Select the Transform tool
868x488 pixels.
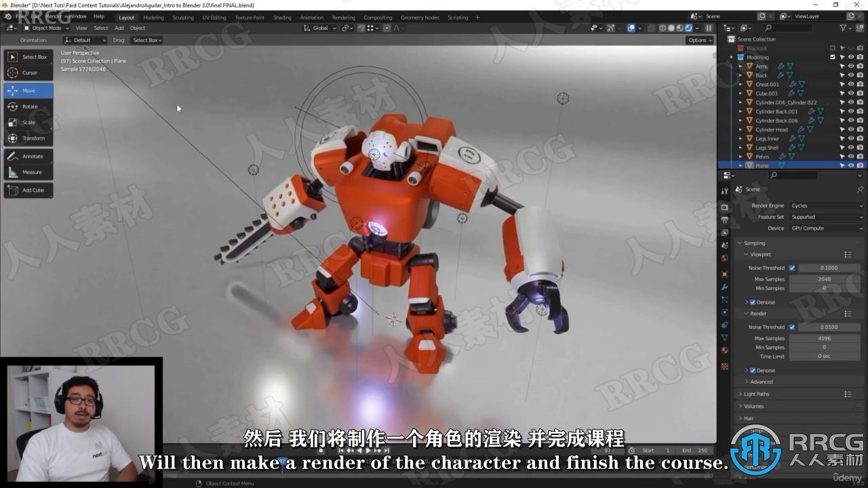pyautogui.click(x=28, y=138)
